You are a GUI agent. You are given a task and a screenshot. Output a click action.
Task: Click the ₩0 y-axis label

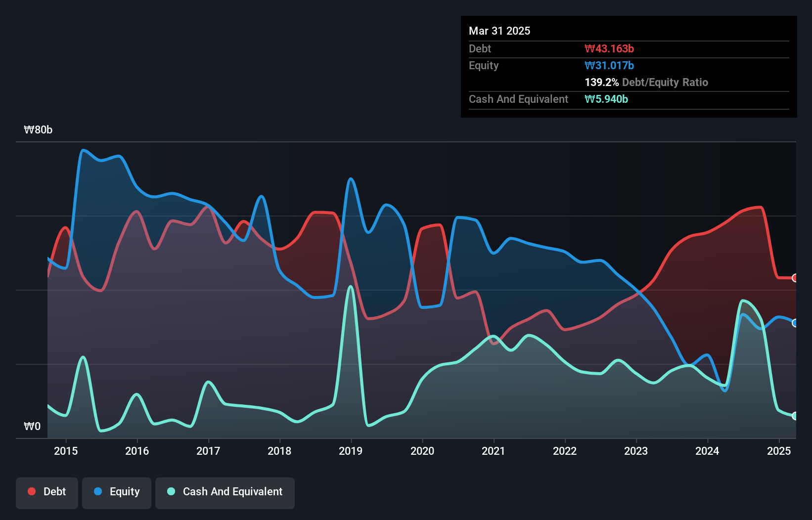point(32,426)
